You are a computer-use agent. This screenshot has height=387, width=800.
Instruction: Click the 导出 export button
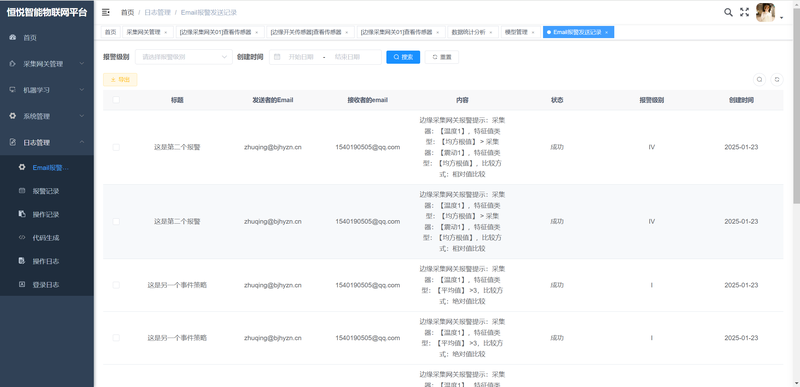(120, 80)
